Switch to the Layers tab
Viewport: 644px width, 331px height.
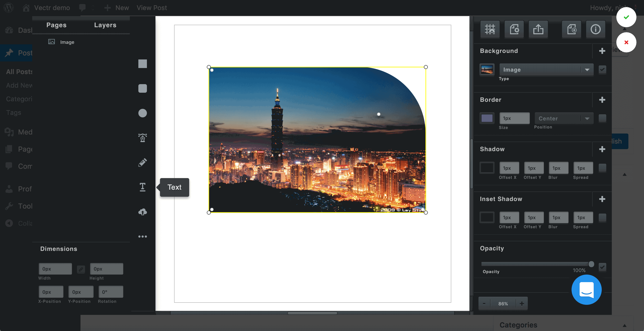click(x=105, y=25)
